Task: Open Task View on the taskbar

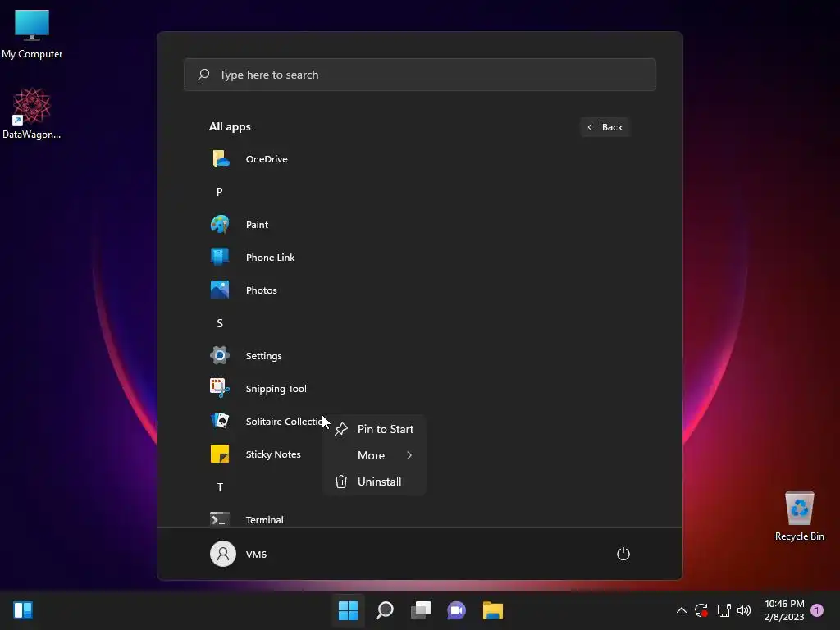Action: tap(421, 610)
